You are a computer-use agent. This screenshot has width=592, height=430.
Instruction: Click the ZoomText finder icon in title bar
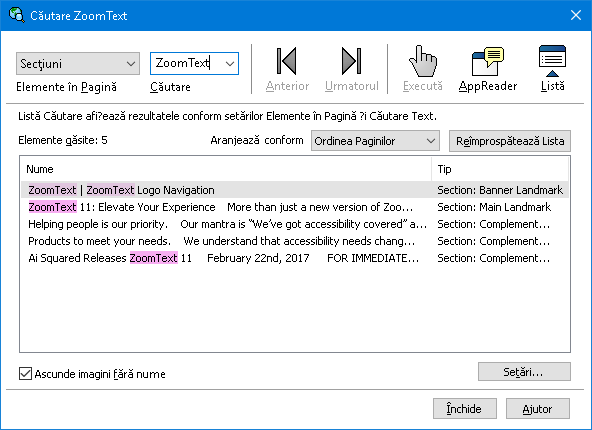pos(17,15)
